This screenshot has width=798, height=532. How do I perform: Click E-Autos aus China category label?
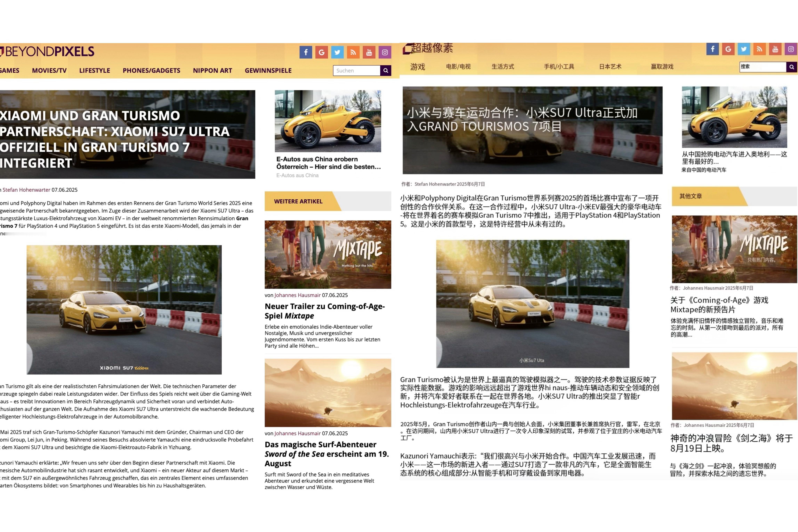pos(297,175)
